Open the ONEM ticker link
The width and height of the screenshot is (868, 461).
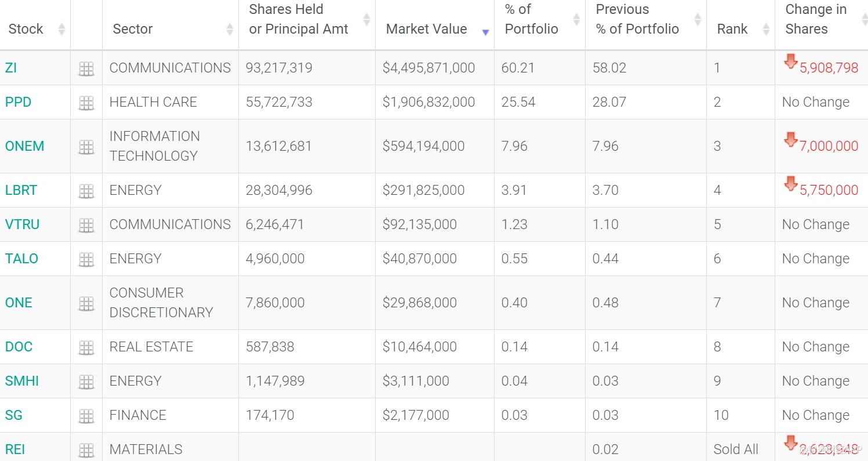click(x=24, y=146)
